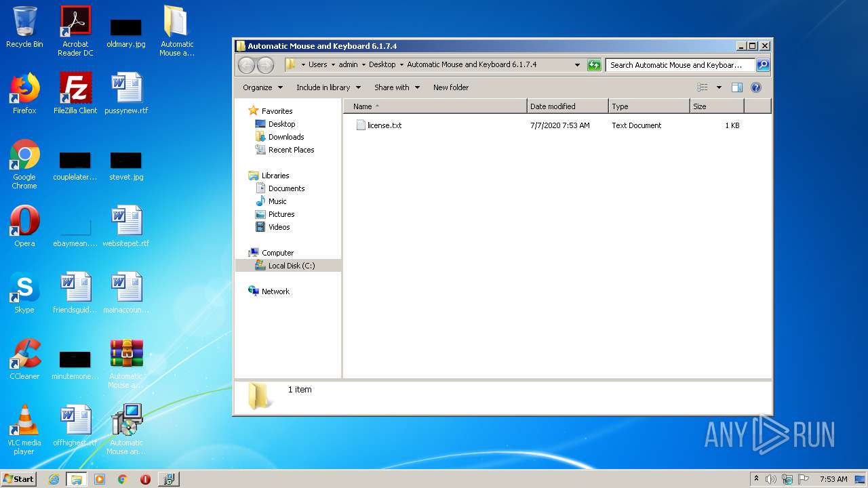The width and height of the screenshot is (868, 488).
Task: Sort by Size column header
Action: click(717, 106)
